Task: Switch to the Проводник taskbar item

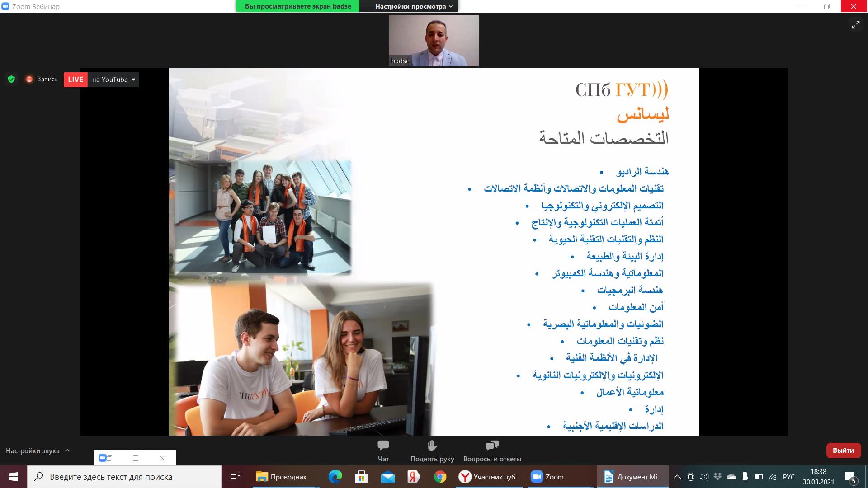Action: tap(281, 477)
